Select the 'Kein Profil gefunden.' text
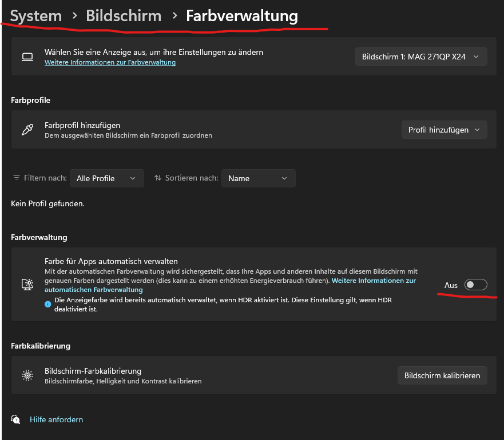504x440 pixels. coord(47,203)
